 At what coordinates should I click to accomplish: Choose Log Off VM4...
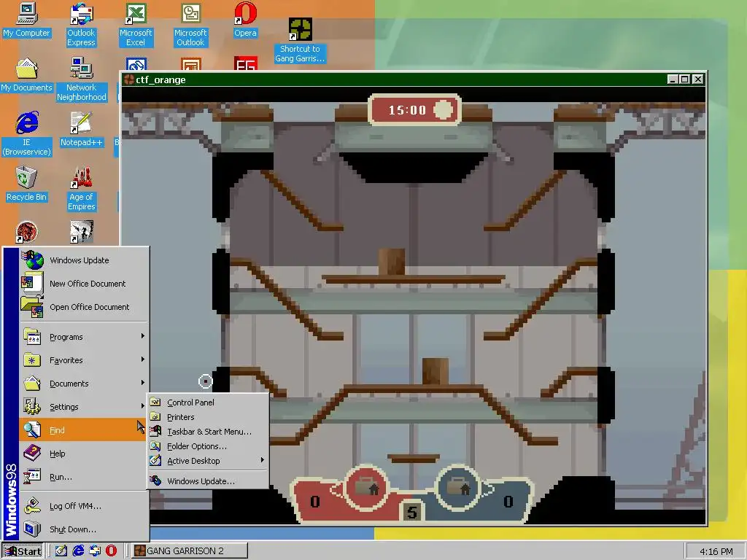85,506
